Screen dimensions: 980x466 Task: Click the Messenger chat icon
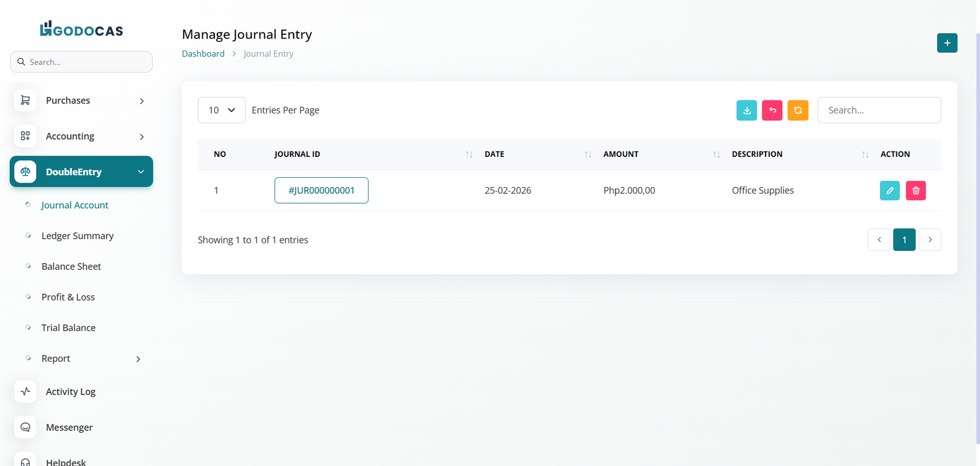[x=25, y=427]
